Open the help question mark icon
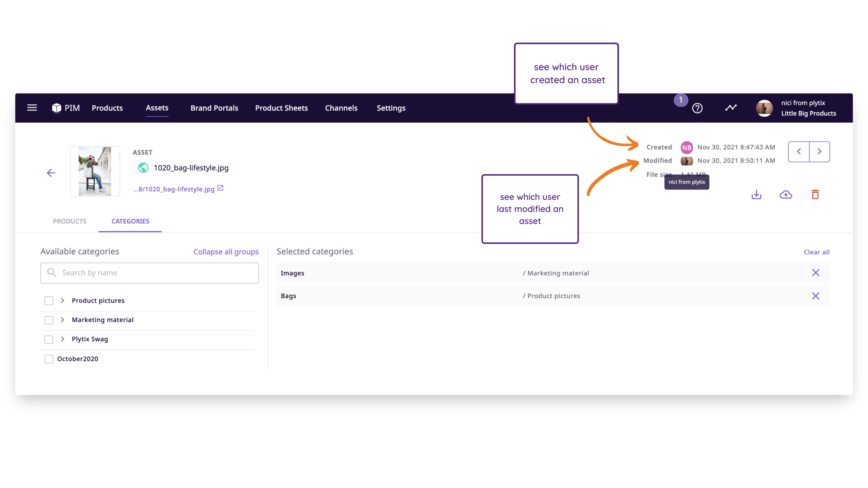This screenshot has height=488, width=868. [x=697, y=108]
